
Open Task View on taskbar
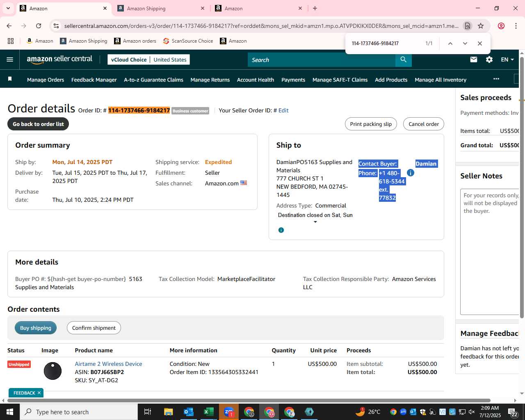pos(148,412)
